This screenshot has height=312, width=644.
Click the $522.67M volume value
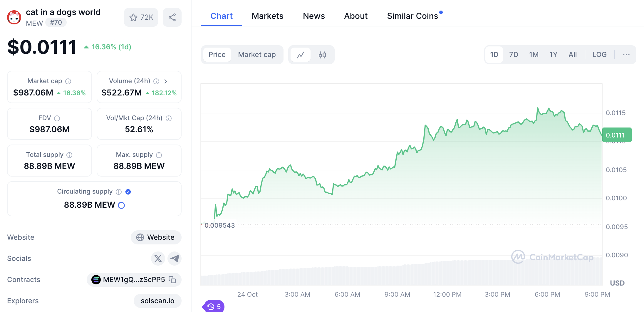click(122, 93)
